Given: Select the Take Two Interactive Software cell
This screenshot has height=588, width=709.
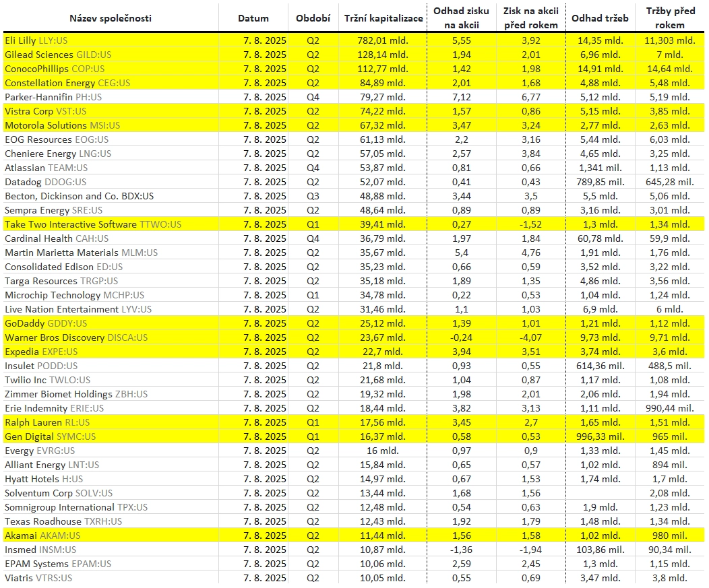Looking at the screenshot, I should pos(111,224).
